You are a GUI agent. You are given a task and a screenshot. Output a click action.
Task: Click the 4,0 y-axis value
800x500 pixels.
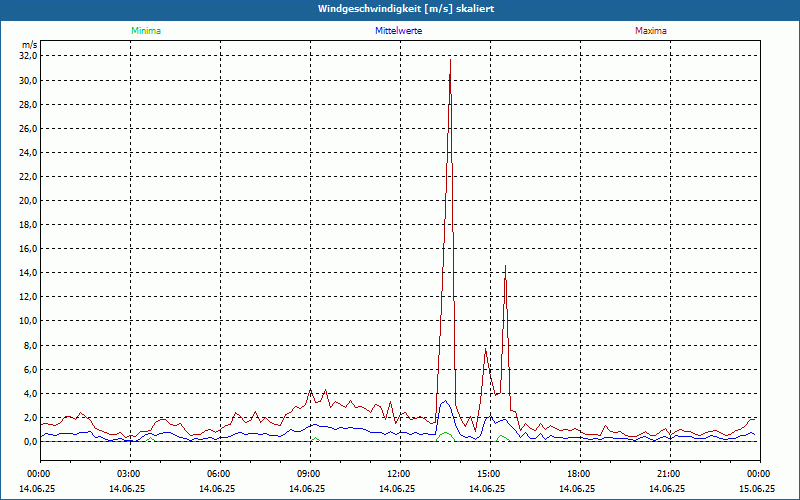coord(30,393)
